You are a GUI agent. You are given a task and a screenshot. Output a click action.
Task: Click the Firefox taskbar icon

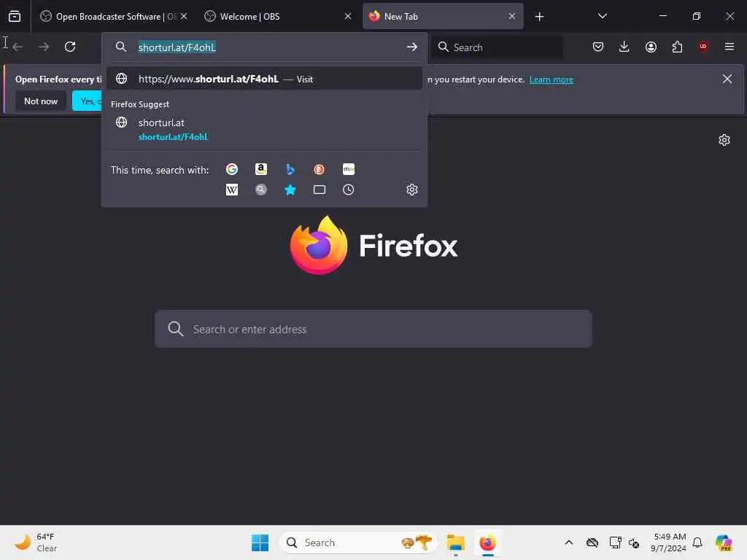[x=487, y=542]
